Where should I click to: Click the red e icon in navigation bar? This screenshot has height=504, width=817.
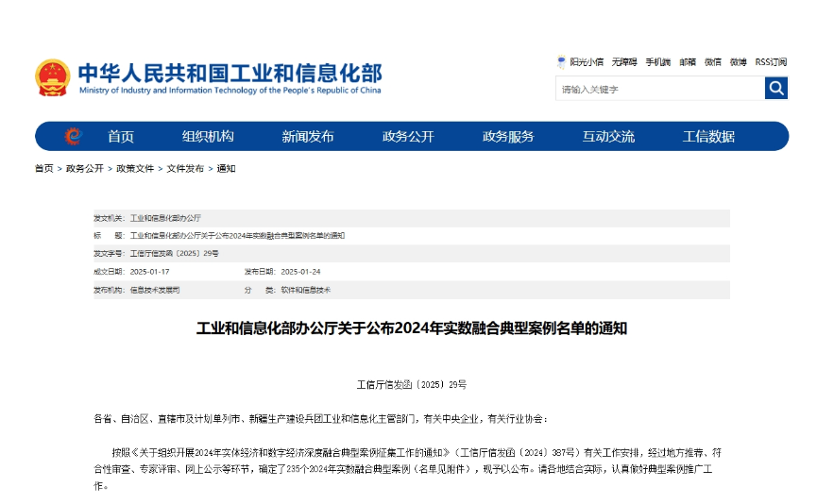click(74, 137)
